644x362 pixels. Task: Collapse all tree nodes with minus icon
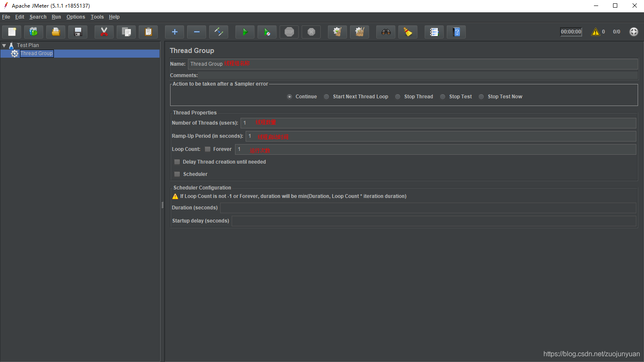[196, 32]
